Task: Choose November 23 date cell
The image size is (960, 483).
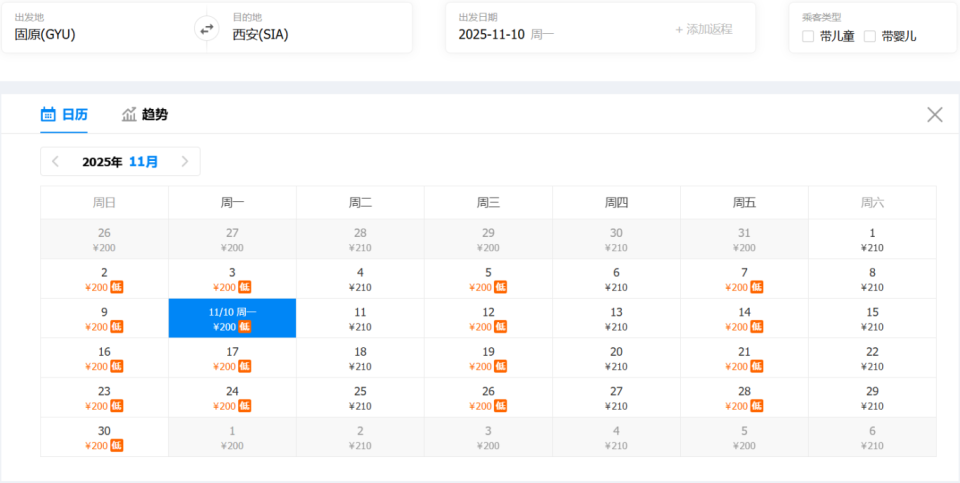Action: click(105, 397)
